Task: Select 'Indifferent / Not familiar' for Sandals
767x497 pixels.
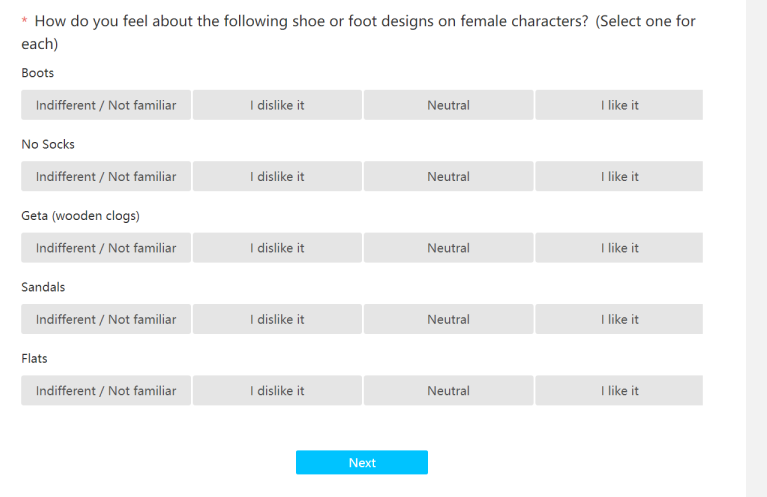Action: [106, 319]
